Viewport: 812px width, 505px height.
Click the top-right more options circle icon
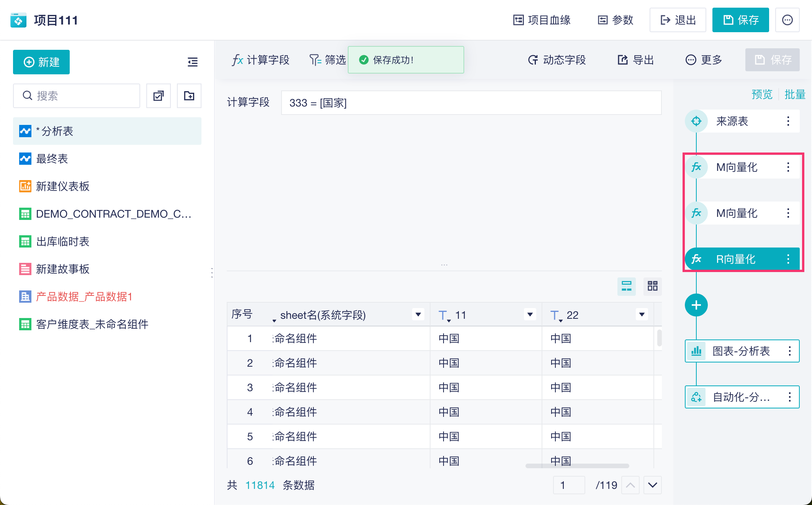tap(787, 20)
